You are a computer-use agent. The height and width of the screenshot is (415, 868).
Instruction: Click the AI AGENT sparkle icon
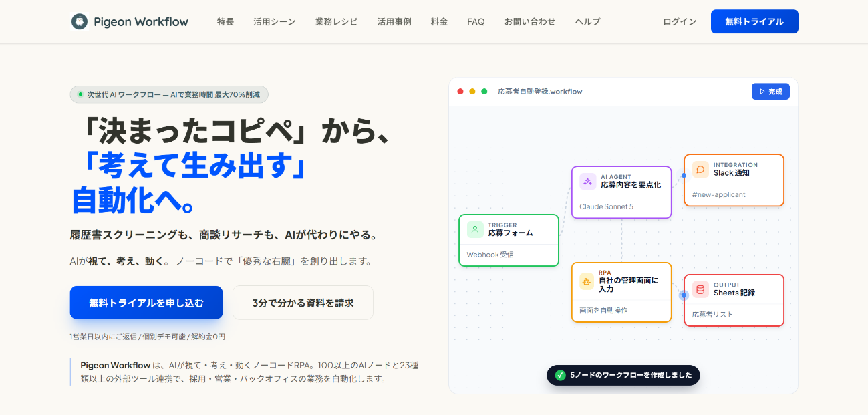[x=588, y=181]
